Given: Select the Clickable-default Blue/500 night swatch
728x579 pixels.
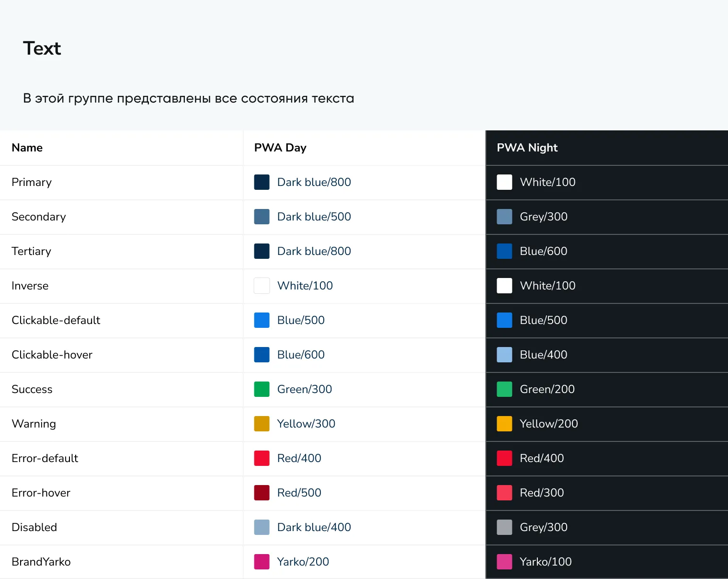Looking at the screenshot, I should [x=504, y=320].
